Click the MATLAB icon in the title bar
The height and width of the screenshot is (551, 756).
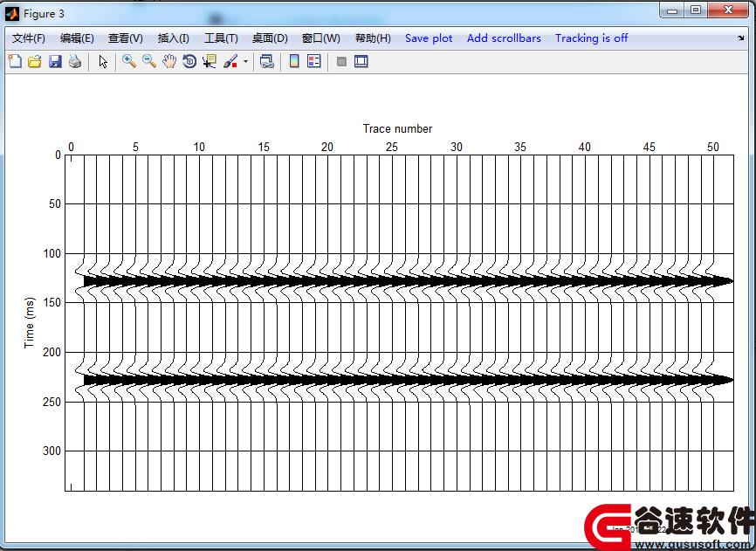coord(11,14)
